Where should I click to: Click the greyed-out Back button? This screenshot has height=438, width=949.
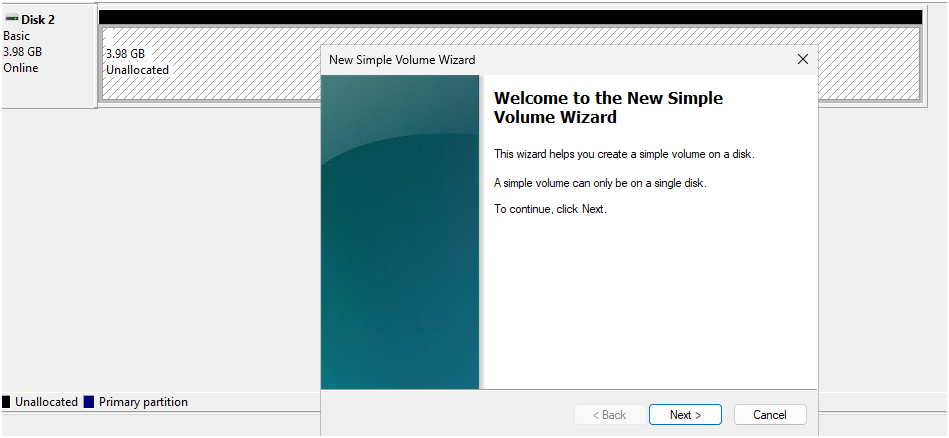(x=609, y=415)
